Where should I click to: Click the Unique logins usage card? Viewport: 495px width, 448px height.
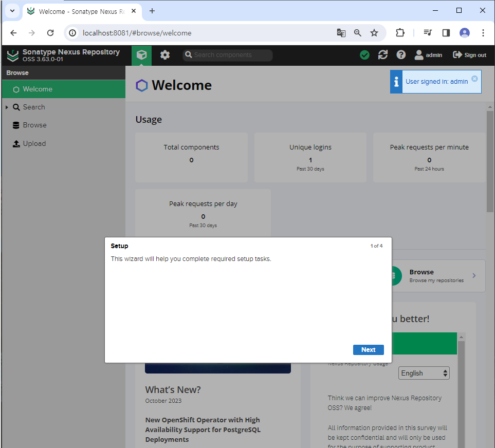click(x=310, y=157)
